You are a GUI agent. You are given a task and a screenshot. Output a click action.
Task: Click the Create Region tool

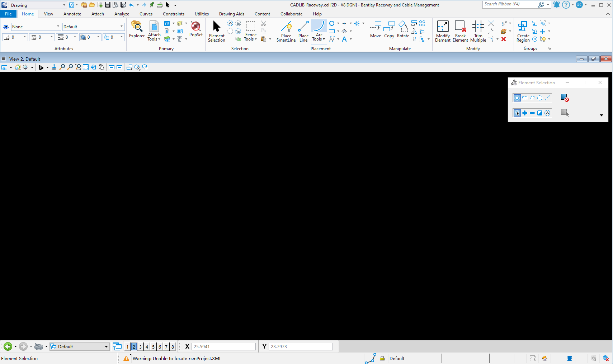[x=523, y=31]
